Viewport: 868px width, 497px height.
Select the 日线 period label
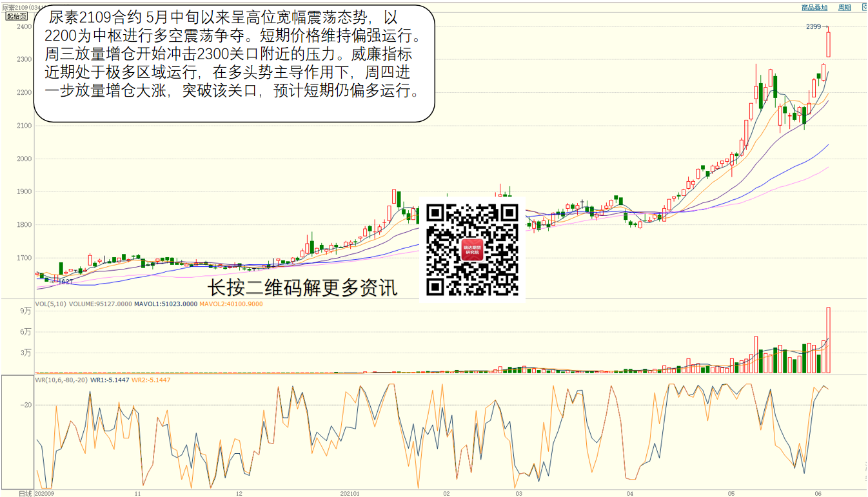click(25, 493)
